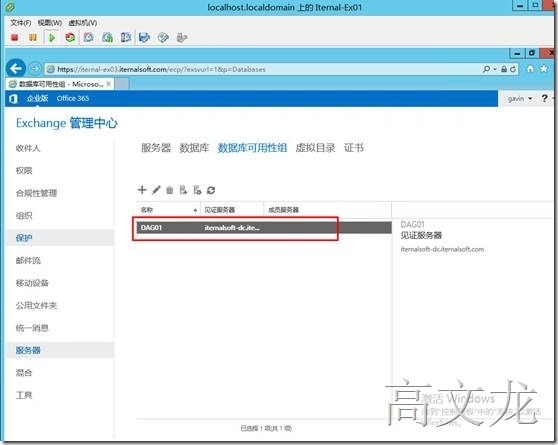Screen dimensions: 558x445
Task: Click the address bar search magnifier
Action: pyautogui.click(x=486, y=69)
